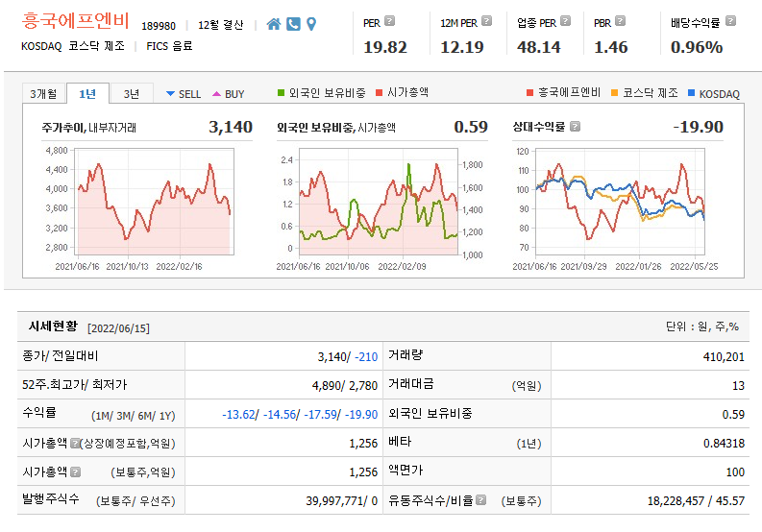The image size is (762, 532).
Task: Click the 단위 : 원, 주,% unit note
Action: point(702,326)
